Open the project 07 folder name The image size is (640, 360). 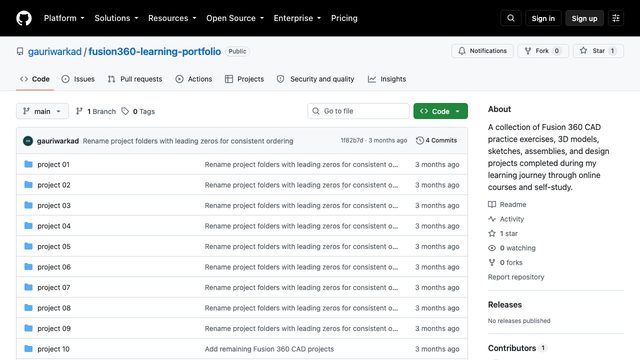coord(54,287)
